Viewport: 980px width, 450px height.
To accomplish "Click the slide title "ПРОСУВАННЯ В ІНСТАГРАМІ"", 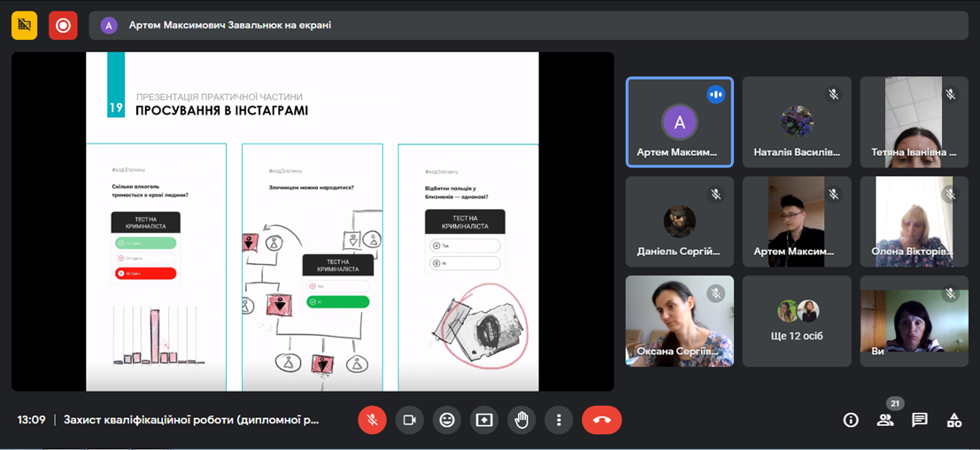I will [221, 112].
